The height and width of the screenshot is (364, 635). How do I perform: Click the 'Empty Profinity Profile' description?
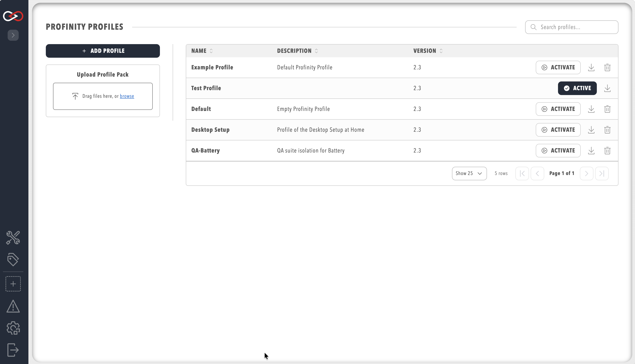(x=303, y=109)
